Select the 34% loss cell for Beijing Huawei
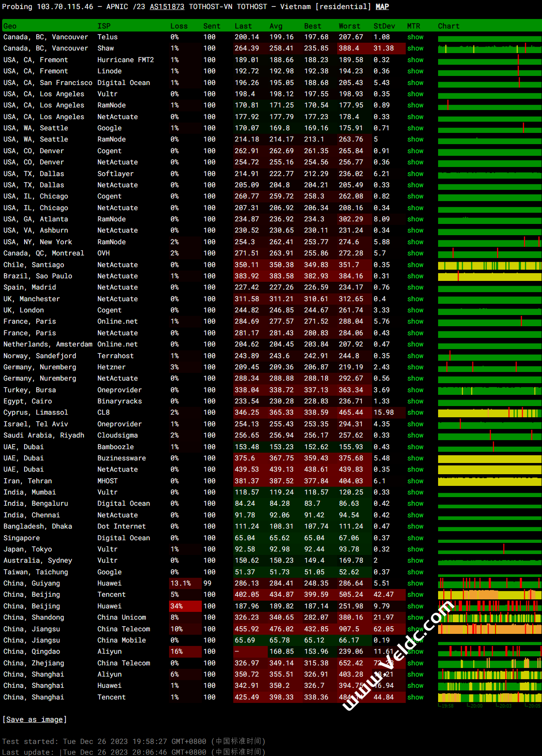542x756 pixels. 185,606
